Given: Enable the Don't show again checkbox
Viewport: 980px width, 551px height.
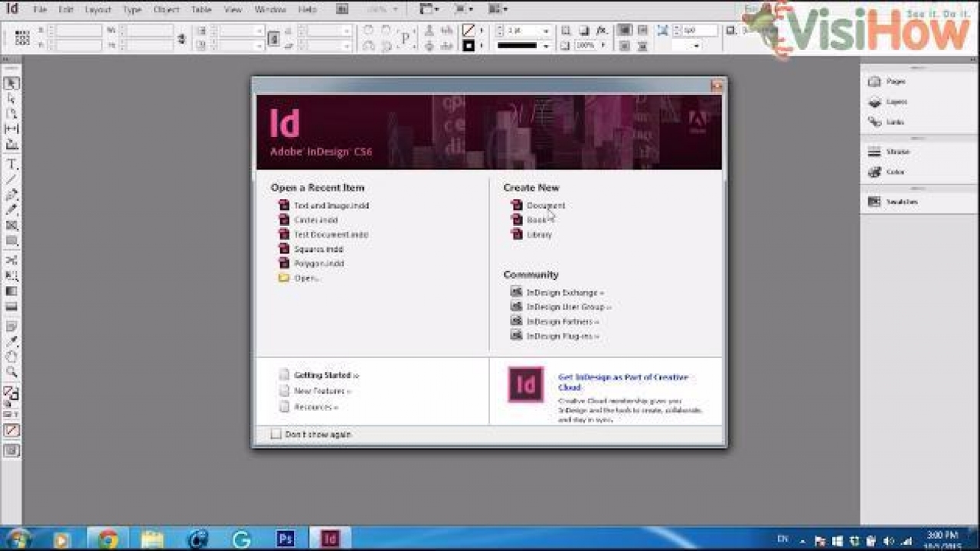Looking at the screenshot, I should [276, 434].
